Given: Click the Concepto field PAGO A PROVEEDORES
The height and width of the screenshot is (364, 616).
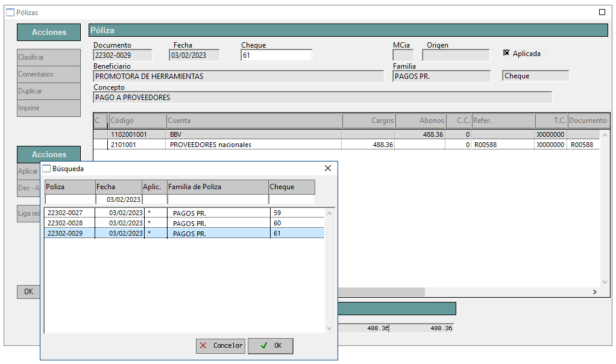Looking at the screenshot, I should [x=322, y=98].
